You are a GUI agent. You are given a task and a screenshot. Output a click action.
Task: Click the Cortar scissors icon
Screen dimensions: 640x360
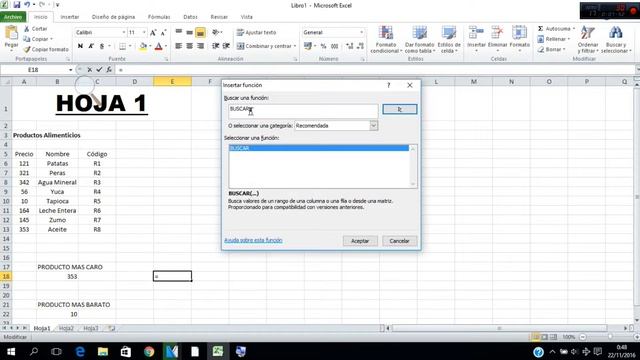27,29
